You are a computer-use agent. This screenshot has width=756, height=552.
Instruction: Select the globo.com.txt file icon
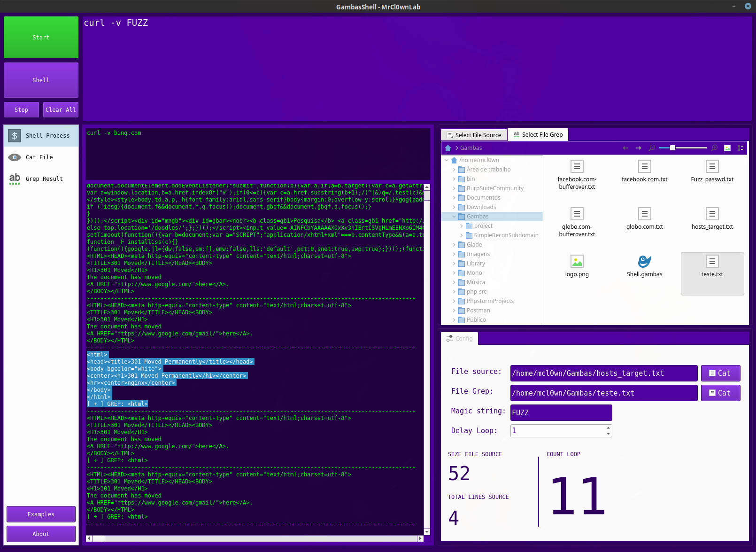coord(645,214)
